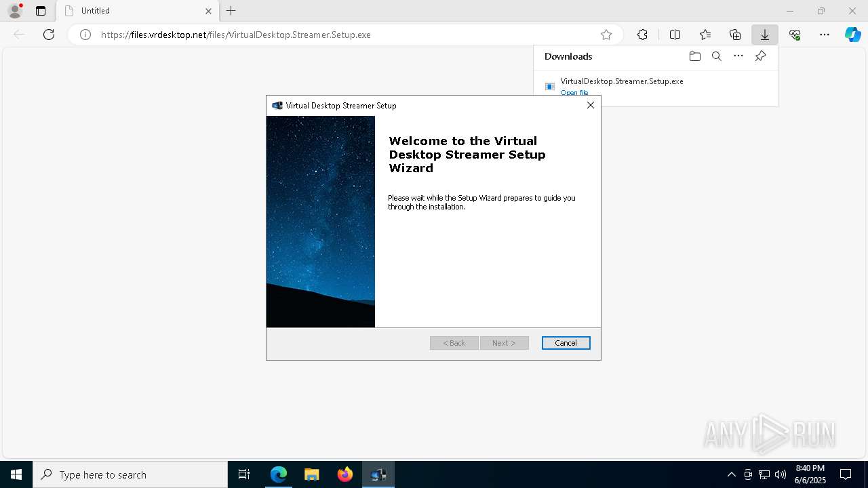Image resolution: width=868 pixels, height=488 pixels.
Task: Cancel the Virtual Desktop Streamer setup
Action: tap(566, 343)
